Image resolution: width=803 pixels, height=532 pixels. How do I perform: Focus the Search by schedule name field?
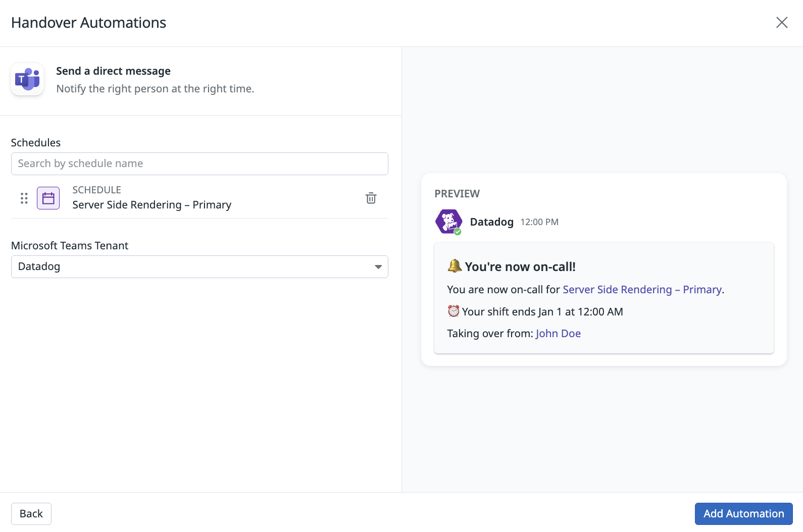pyautogui.click(x=199, y=164)
